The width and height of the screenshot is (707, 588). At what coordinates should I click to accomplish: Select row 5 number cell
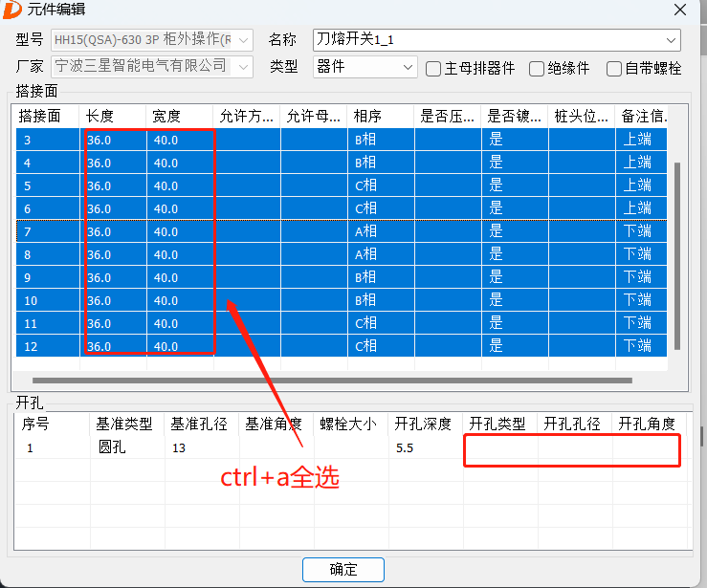click(x=47, y=185)
